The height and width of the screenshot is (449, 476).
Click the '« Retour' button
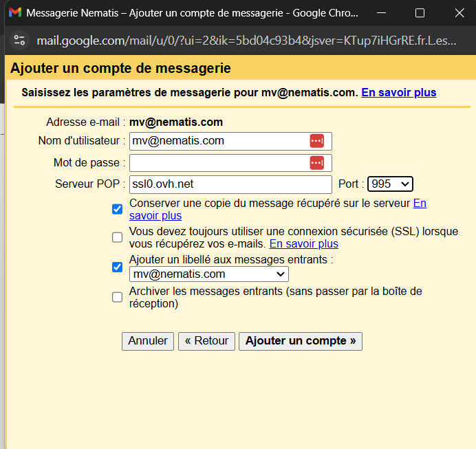click(x=207, y=341)
